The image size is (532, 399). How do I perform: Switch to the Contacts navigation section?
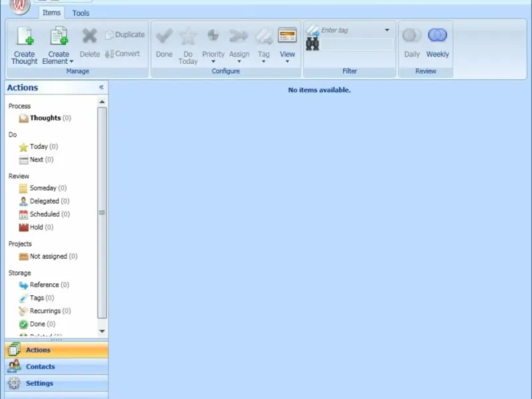click(57, 366)
